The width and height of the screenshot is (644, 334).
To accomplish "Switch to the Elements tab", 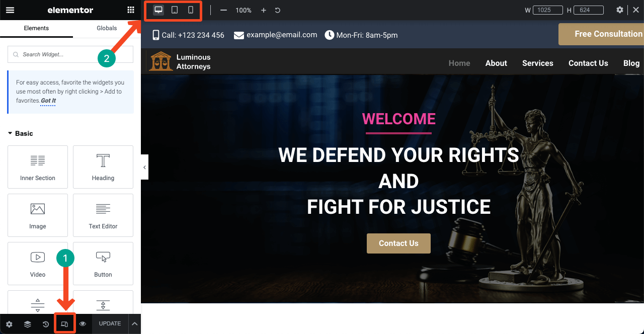I will coord(36,28).
